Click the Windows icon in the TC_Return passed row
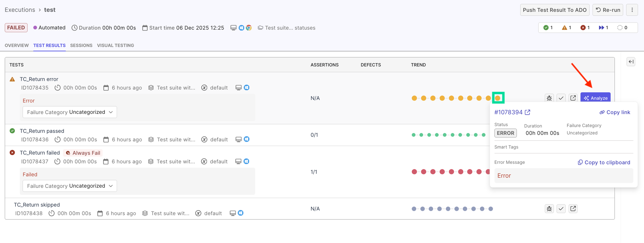 [x=247, y=139]
